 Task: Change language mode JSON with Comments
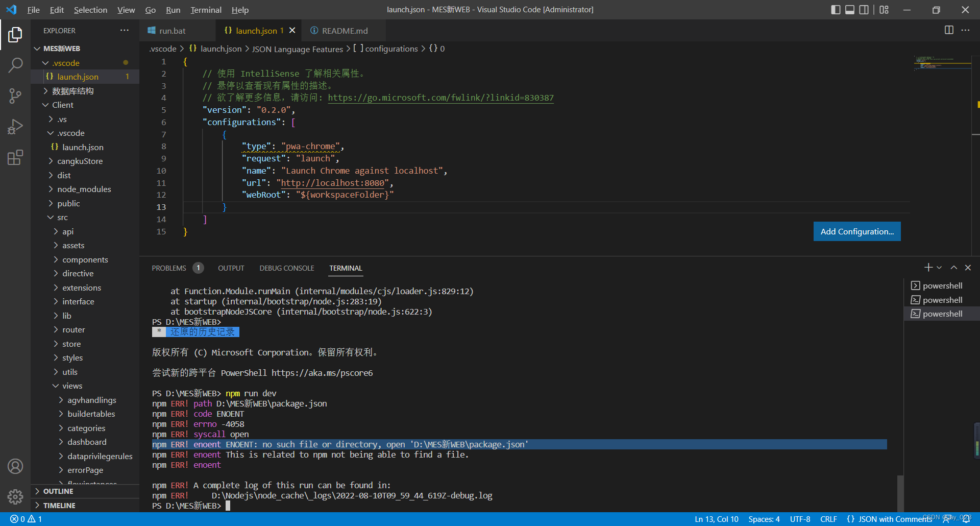[x=889, y=519]
